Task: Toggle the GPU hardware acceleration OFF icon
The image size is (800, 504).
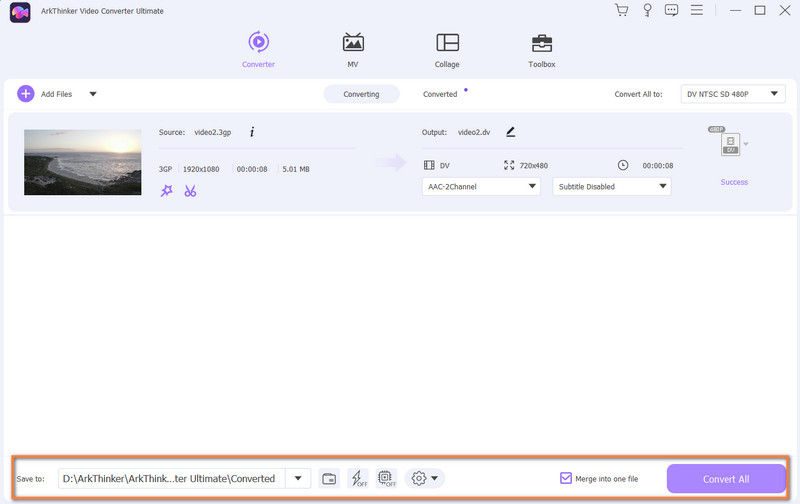Action: [387, 478]
